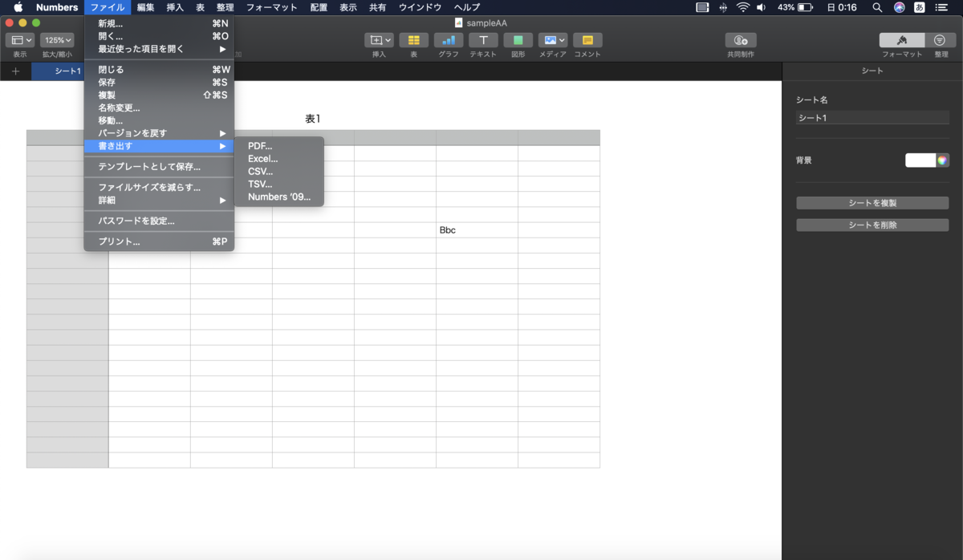Select 開く… in File menu
The image size is (963, 560).
coord(159,36)
